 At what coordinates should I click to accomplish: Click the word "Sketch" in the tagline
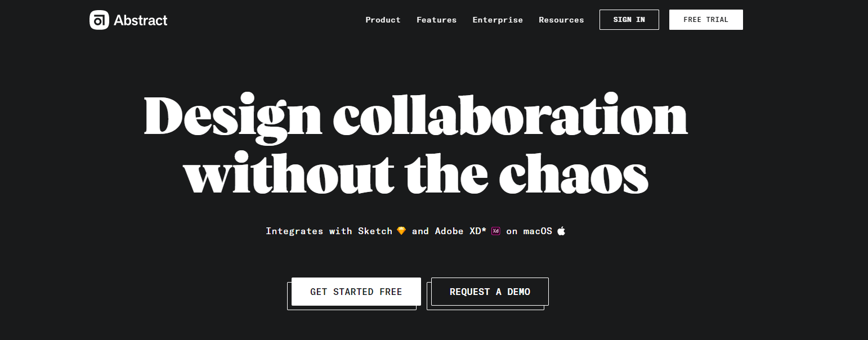click(x=375, y=231)
